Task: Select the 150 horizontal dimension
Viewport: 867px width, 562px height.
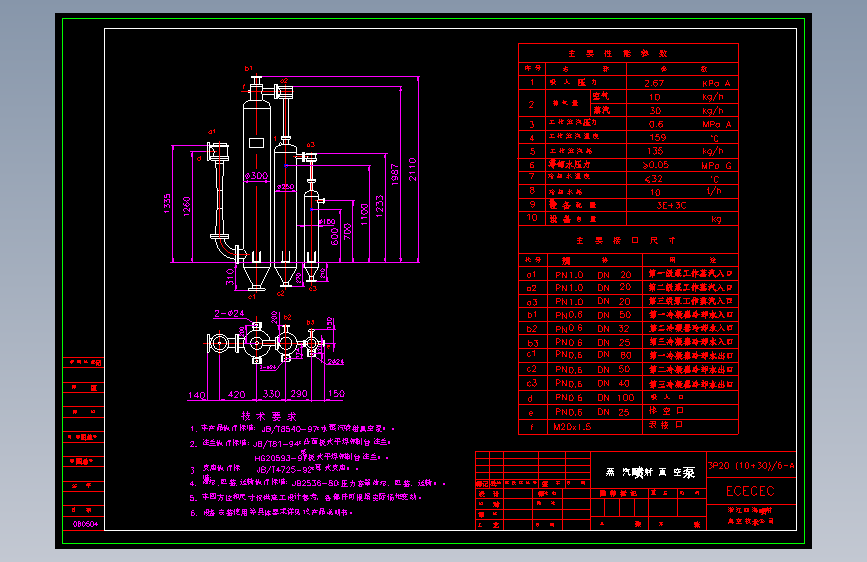Action: click(336, 394)
